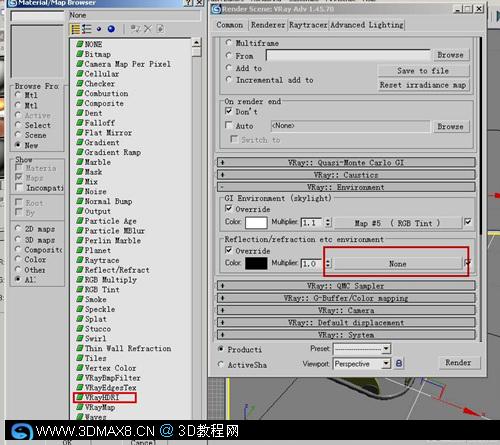500x445 pixels.
Task: Toggle Reflection/refraction Override checkbox
Action: tap(229, 250)
